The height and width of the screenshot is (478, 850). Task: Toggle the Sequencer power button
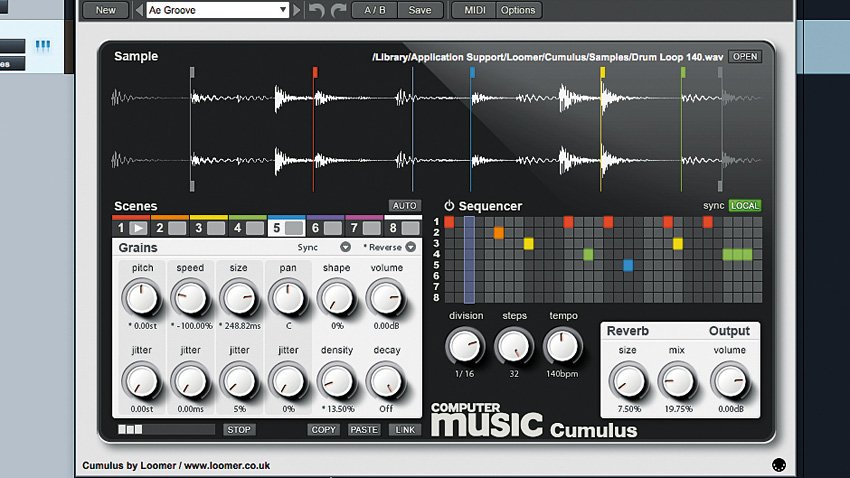coord(449,206)
